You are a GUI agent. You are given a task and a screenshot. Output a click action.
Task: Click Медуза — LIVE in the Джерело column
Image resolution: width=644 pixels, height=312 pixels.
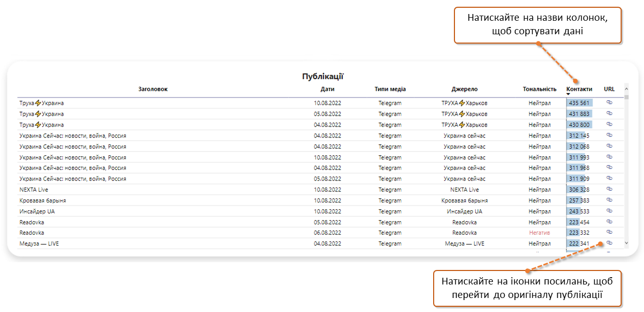coord(464,244)
